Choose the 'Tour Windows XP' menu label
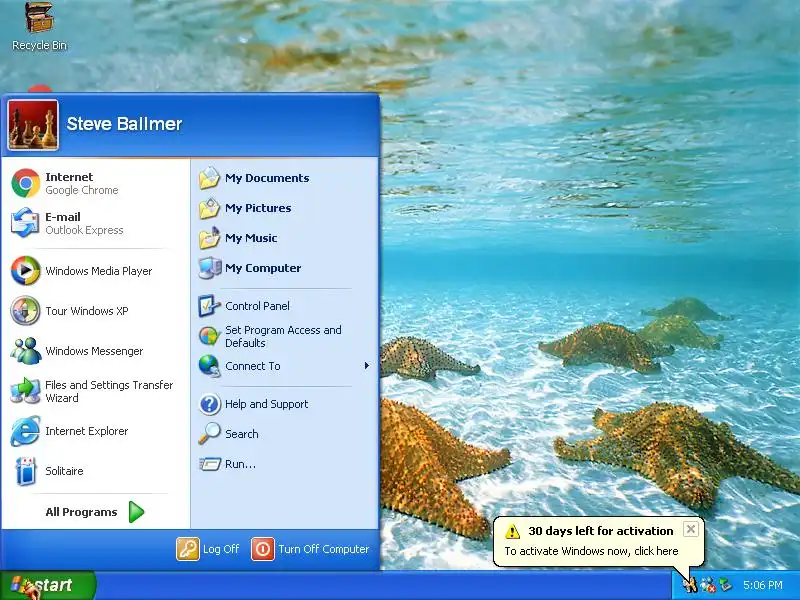This screenshot has width=800, height=600. tap(87, 311)
